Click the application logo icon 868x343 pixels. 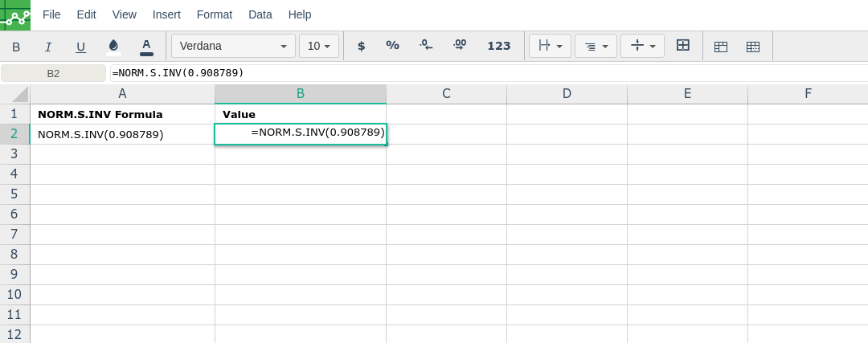pyautogui.click(x=15, y=15)
